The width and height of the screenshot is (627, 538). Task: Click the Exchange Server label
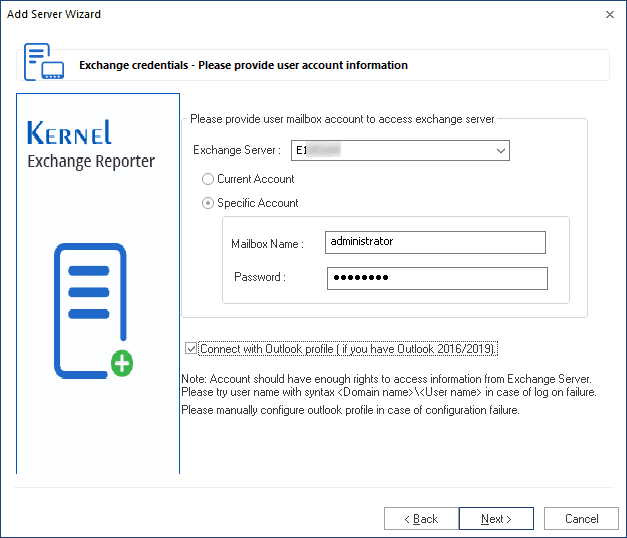click(237, 151)
